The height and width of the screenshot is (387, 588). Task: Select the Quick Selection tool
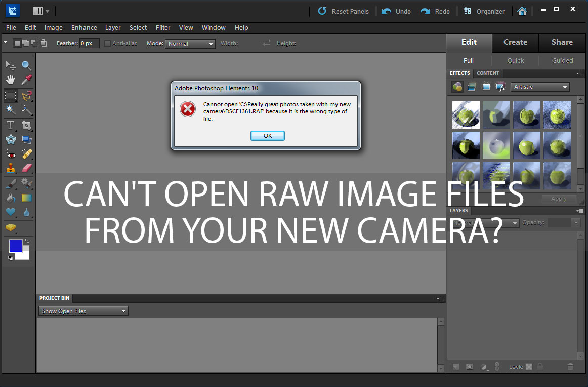tap(26, 109)
